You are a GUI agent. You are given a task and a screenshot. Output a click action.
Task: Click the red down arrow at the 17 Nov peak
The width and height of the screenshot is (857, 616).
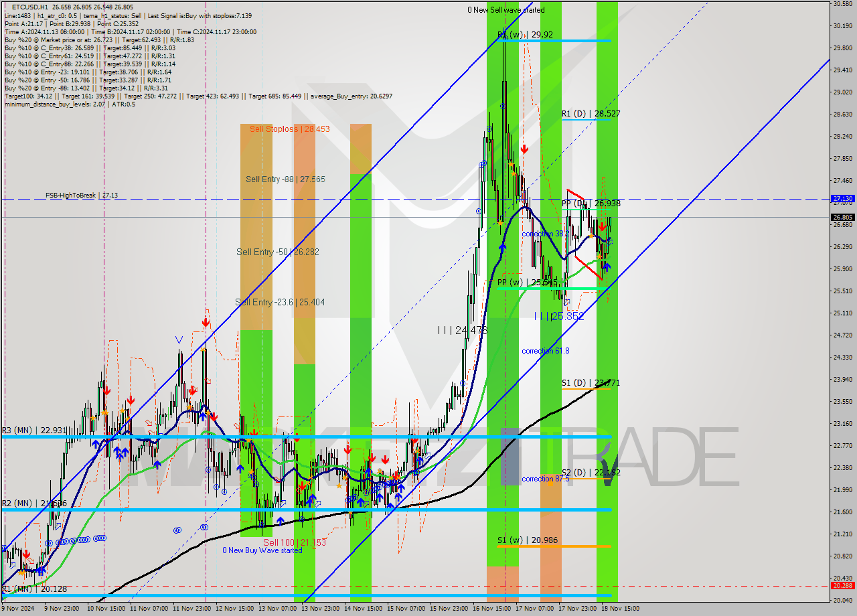(524, 149)
